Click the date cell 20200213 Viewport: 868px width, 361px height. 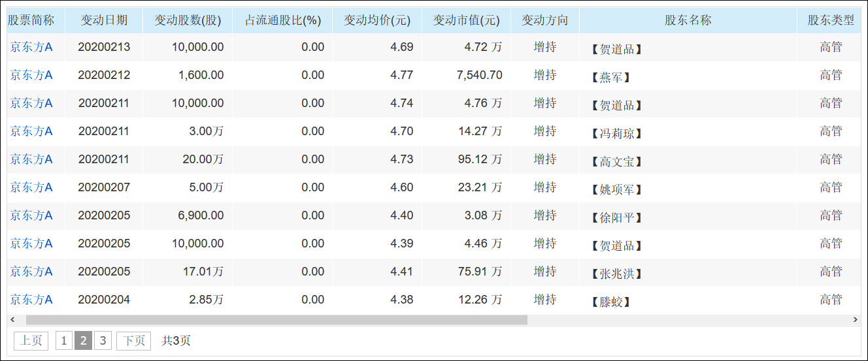(x=104, y=47)
